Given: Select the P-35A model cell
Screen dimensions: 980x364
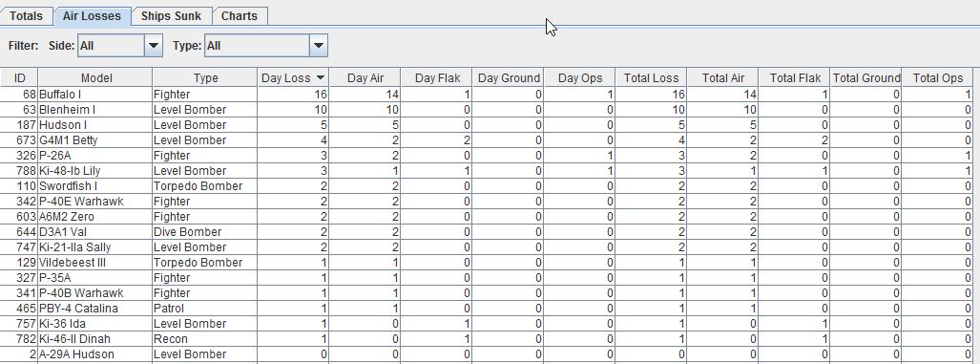Looking at the screenshot, I should click(x=95, y=278).
